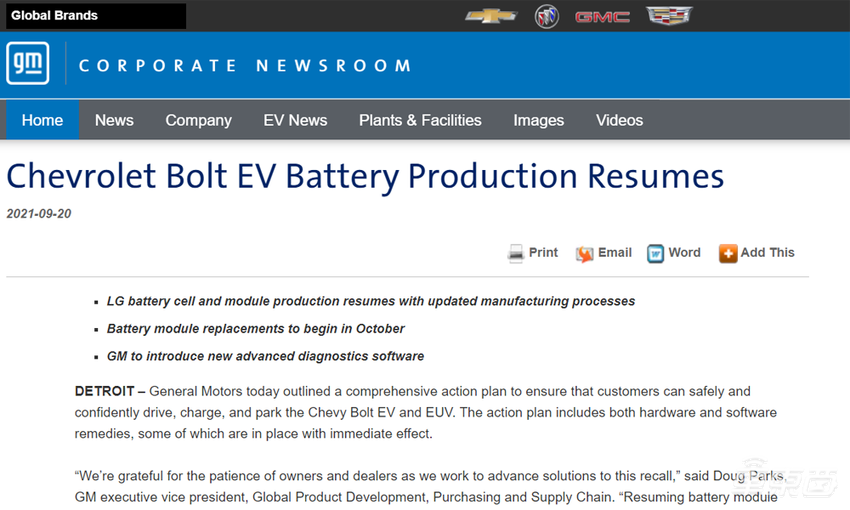Image resolution: width=850 pixels, height=510 pixels.
Task: Open the Chevrolet brand logo
Action: pyautogui.click(x=491, y=16)
